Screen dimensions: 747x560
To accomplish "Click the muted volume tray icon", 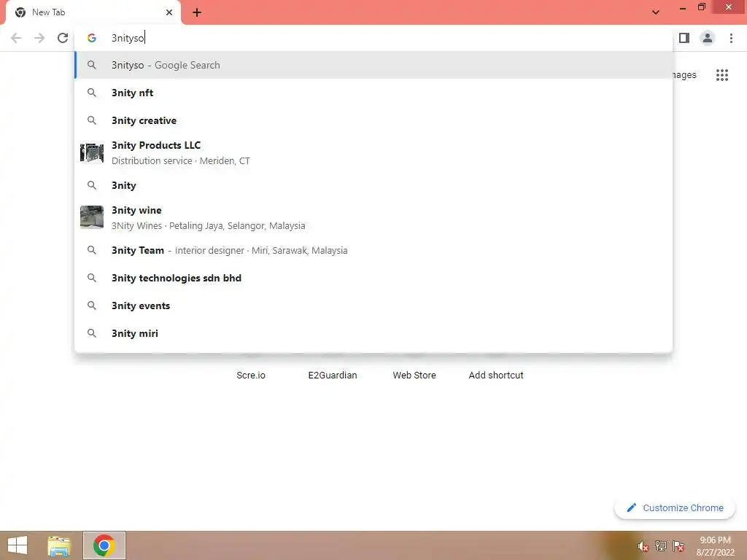I will pyautogui.click(x=643, y=546).
